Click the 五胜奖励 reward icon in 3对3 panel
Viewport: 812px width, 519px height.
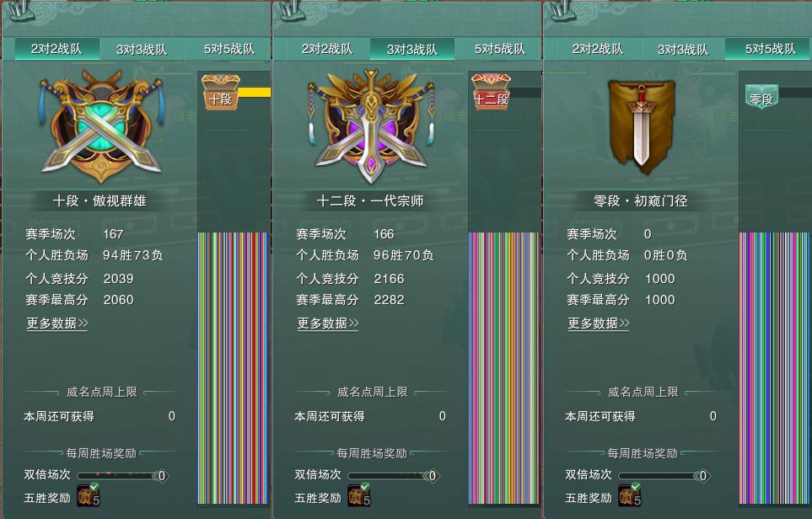[x=359, y=495]
